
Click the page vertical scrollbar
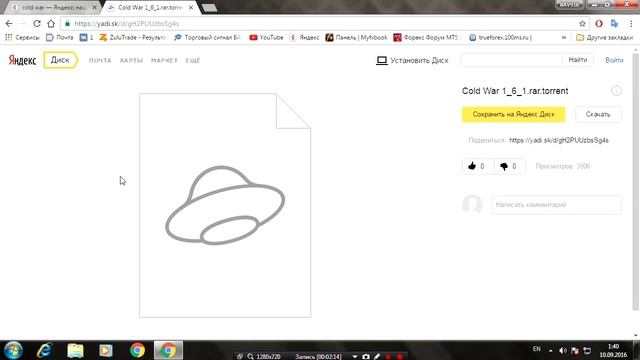click(x=636, y=182)
